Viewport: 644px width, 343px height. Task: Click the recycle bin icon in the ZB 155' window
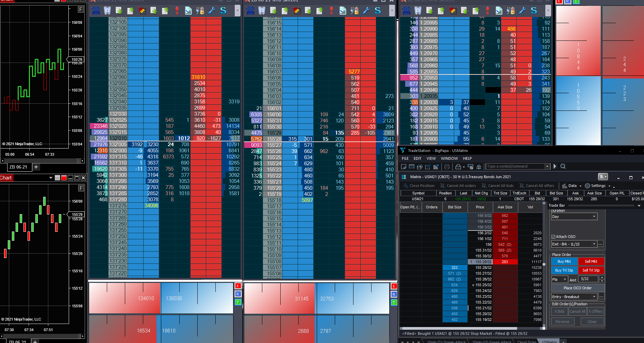(x=262, y=11)
